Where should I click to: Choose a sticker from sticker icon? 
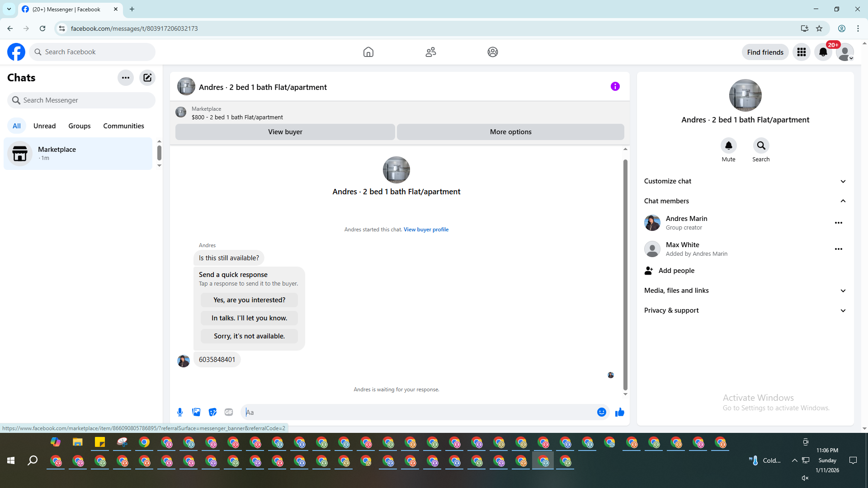click(212, 412)
